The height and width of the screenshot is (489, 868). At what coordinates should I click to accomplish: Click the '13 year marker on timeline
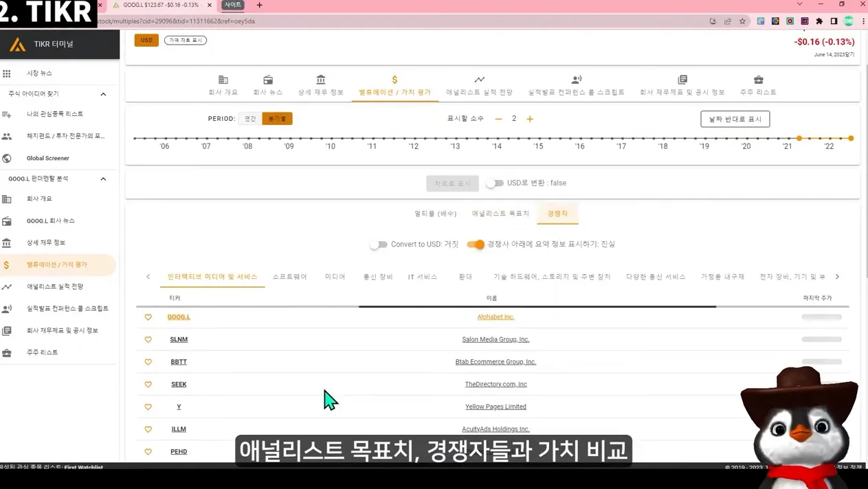click(455, 146)
